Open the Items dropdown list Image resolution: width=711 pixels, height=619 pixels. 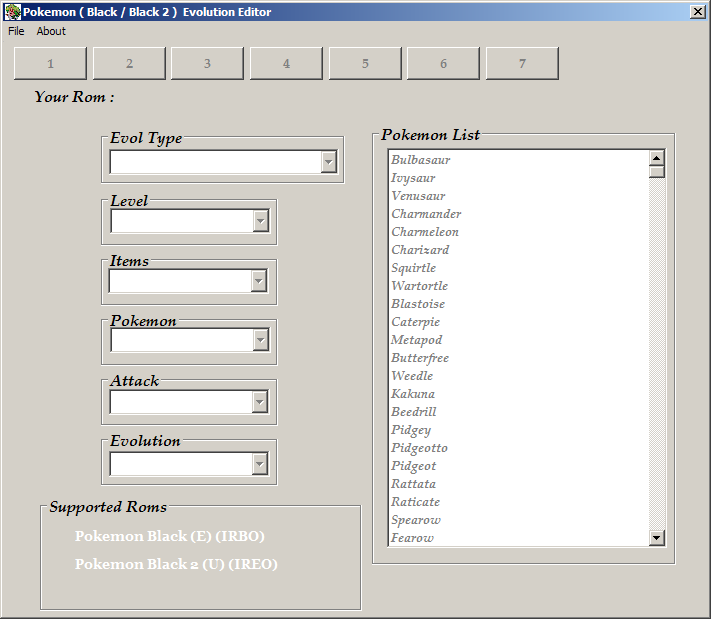(258, 281)
